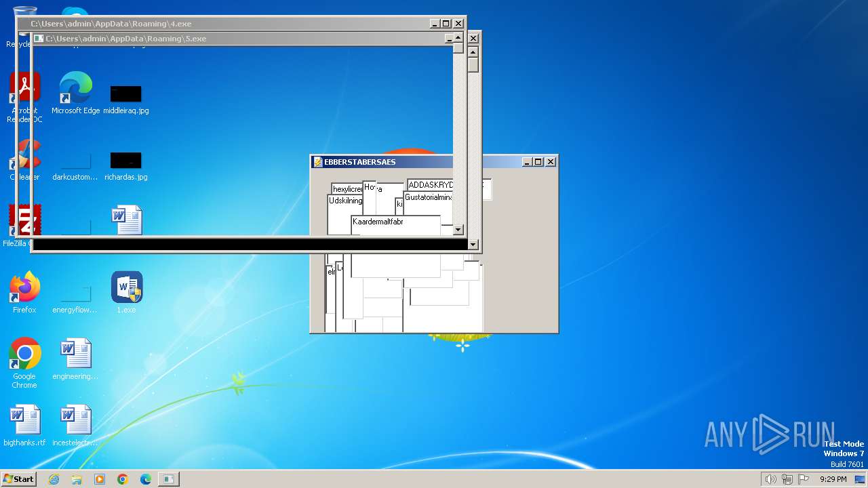This screenshot has width=868, height=488.
Task: Click the Udskilning text box
Action: tap(345, 215)
